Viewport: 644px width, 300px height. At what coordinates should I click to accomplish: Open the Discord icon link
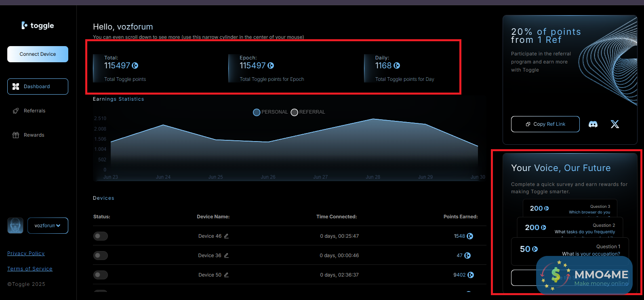[593, 124]
